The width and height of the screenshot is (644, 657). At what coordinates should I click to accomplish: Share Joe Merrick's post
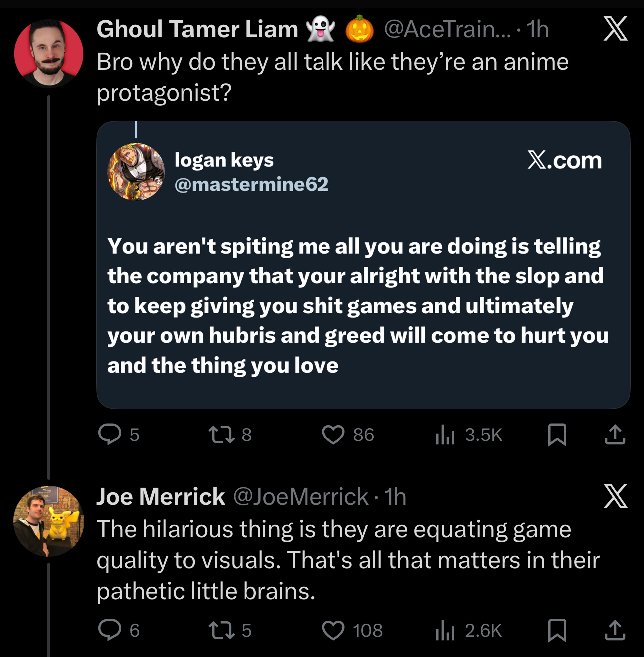tap(615, 630)
